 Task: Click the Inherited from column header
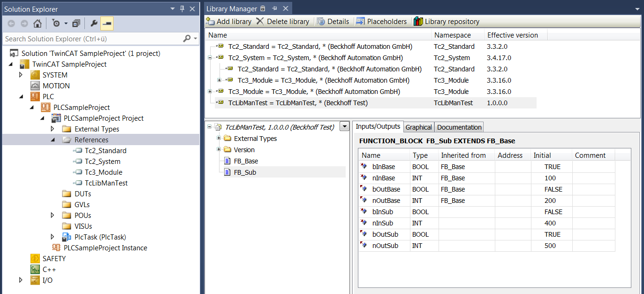(x=466, y=155)
